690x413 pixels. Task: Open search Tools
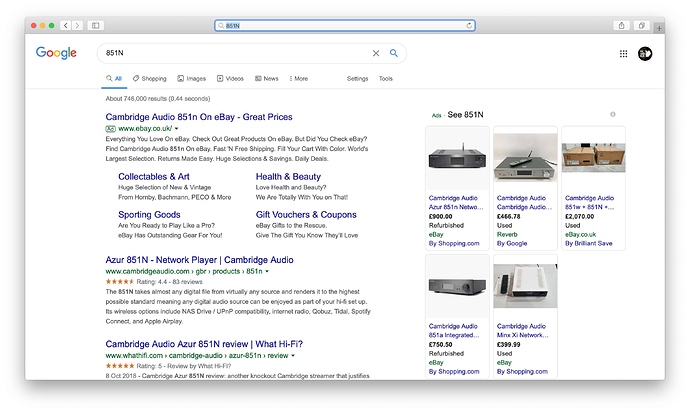(x=385, y=78)
